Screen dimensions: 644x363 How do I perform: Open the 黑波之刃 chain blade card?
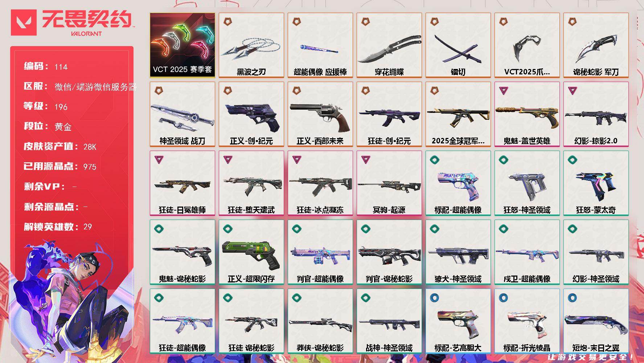point(251,45)
